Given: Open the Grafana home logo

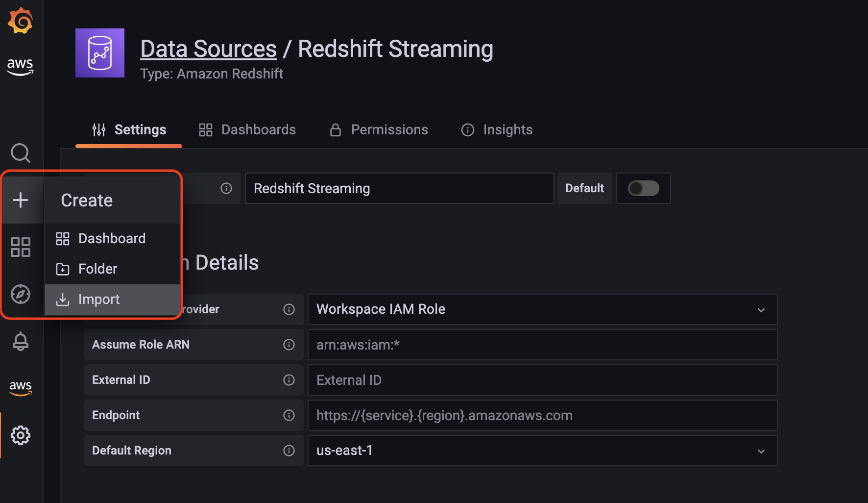Looking at the screenshot, I should (x=20, y=20).
